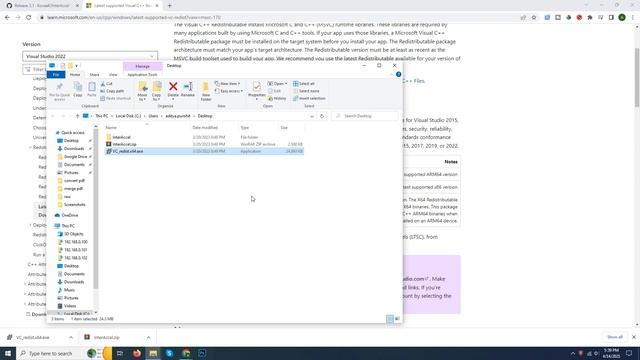Click the Paste icon in the ribbon

tap(92, 89)
